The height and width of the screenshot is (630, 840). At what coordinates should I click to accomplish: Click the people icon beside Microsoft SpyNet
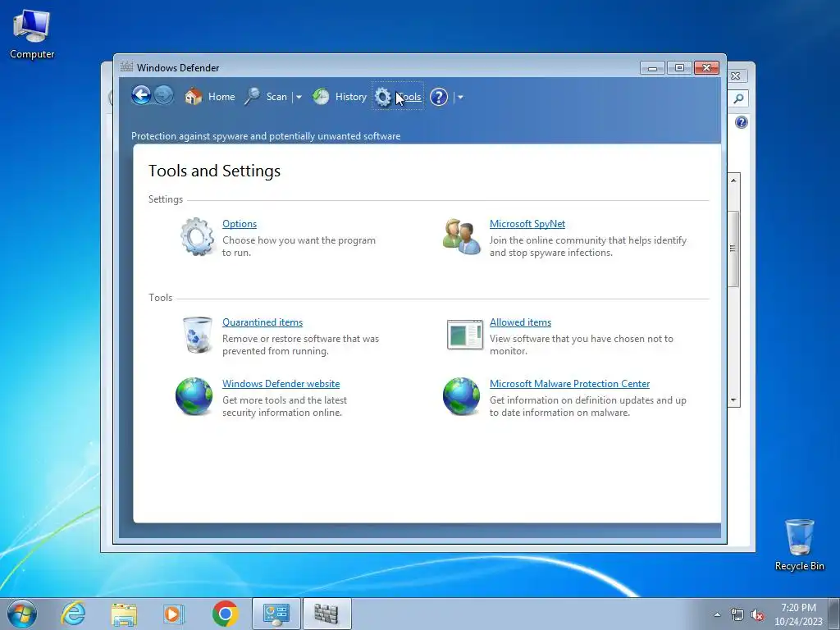tap(461, 236)
